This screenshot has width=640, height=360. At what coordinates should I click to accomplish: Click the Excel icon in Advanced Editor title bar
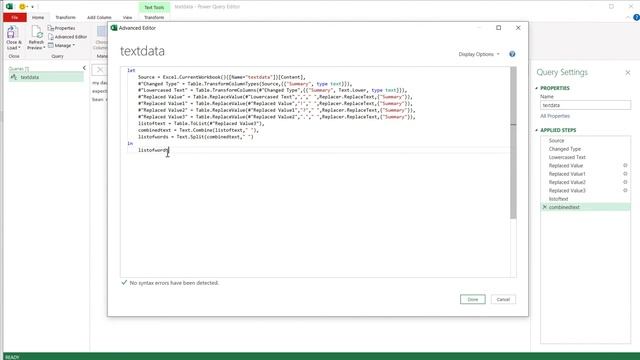(114, 28)
